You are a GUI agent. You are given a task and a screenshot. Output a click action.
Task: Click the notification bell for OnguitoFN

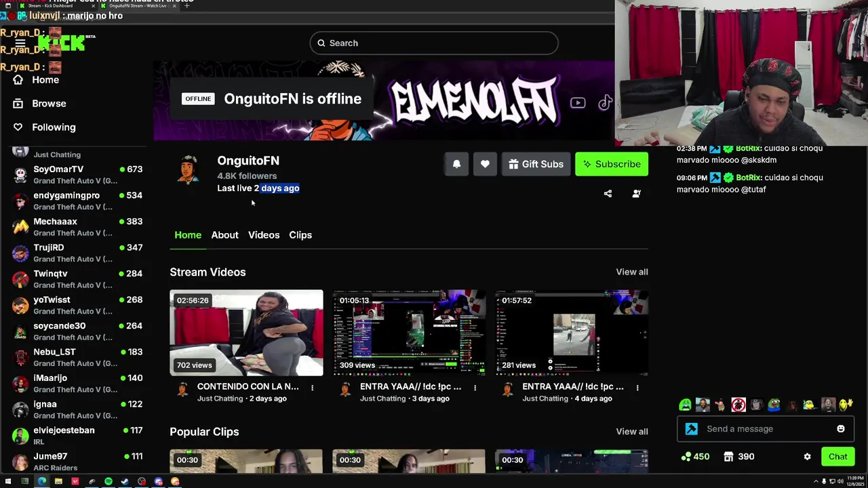click(456, 164)
